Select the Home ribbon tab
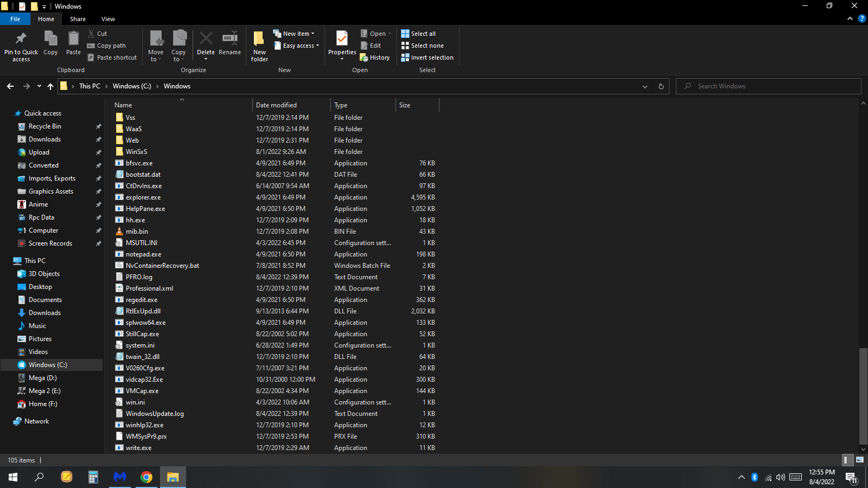 [46, 19]
